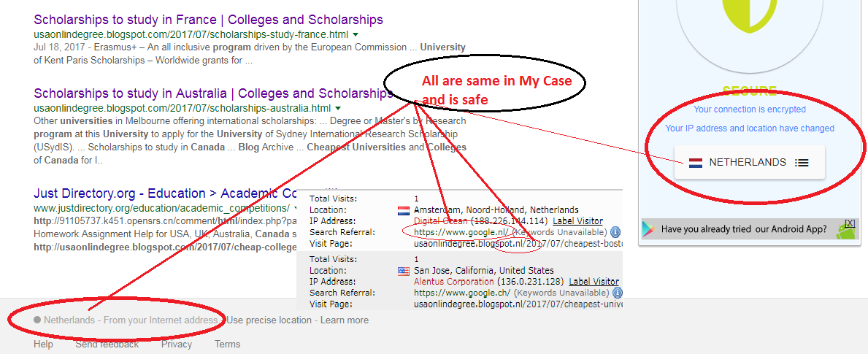The width and height of the screenshot is (868, 354).
Task: Close the Android App banner with [X]
Action: (850, 223)
